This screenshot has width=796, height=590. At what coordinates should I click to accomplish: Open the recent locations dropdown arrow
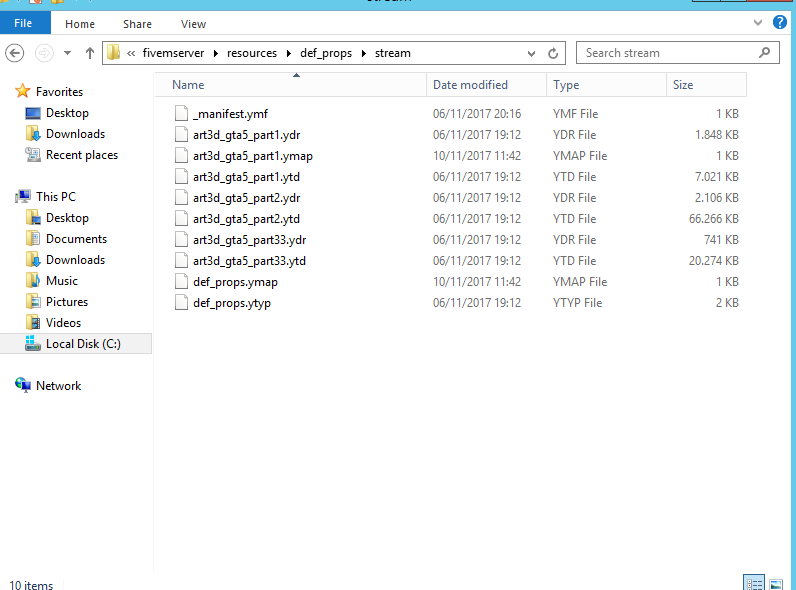tap(67, 53)
